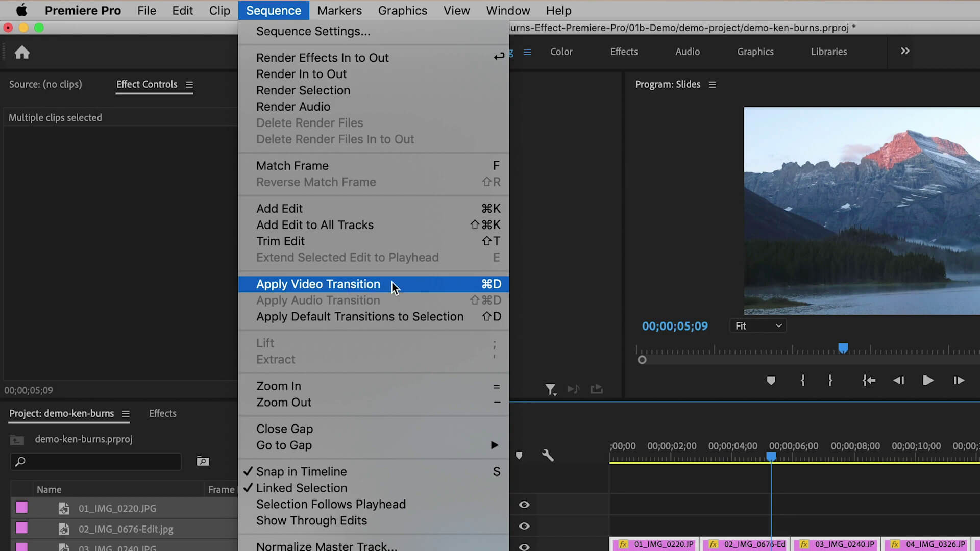Click the timeline playhead marker
The height and width of the screenshot is (551, 980).
[x=771, y=457]
